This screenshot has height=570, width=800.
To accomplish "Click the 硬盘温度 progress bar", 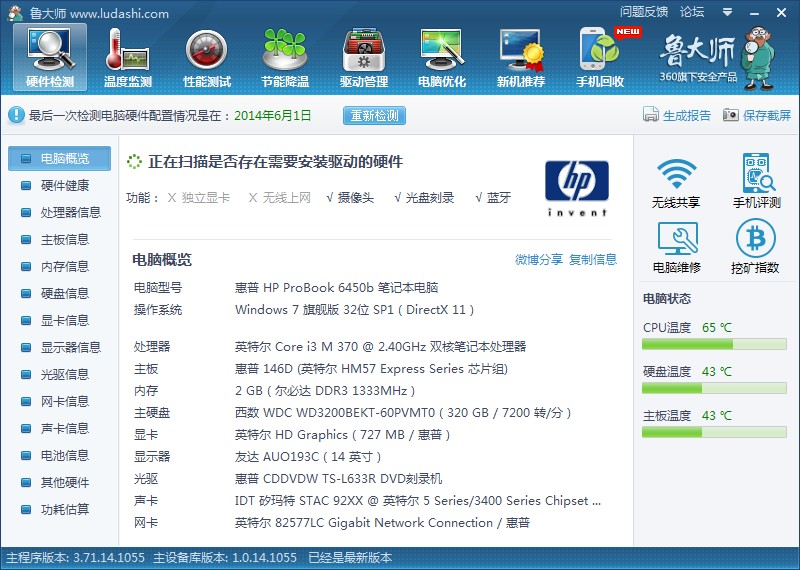I will pos(714,388).
